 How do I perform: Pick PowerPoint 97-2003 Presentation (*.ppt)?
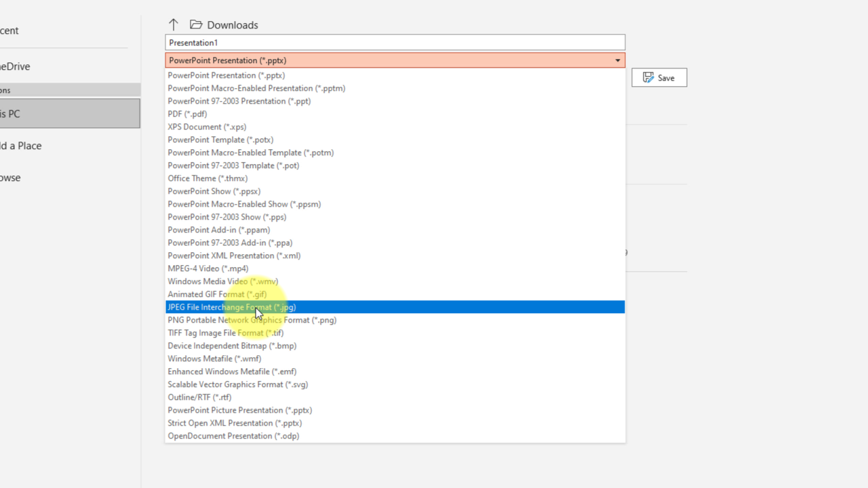395,101
